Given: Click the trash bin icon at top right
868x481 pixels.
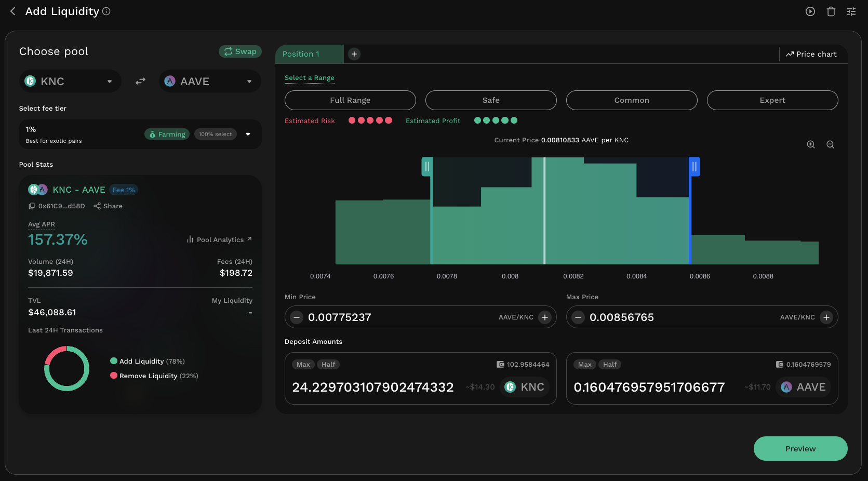Looking at the screenshot, I should tap(831, 11).
